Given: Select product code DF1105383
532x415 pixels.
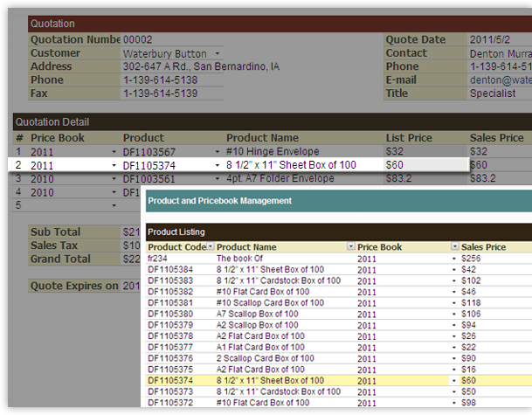Looking at the screenshot, I should coord(170,281).
